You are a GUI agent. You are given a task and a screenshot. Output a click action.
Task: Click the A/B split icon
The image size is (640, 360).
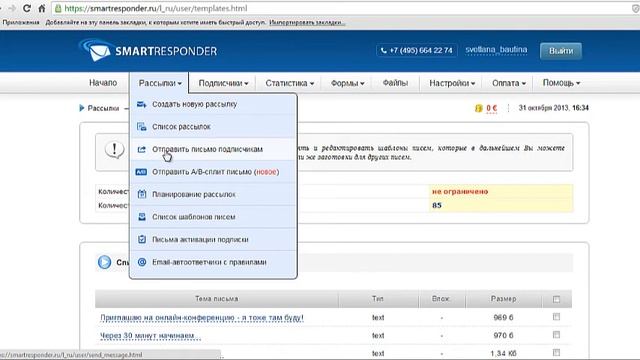tap(141, 172)
